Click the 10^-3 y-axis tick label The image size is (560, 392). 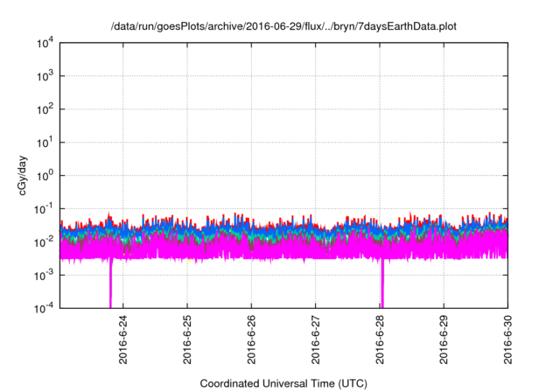point(43,276)
